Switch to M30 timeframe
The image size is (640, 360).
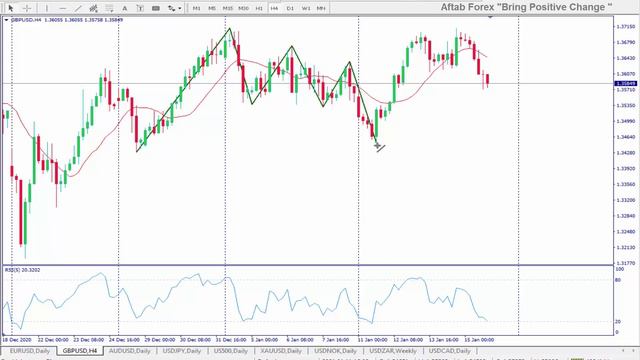click(243, 8)
